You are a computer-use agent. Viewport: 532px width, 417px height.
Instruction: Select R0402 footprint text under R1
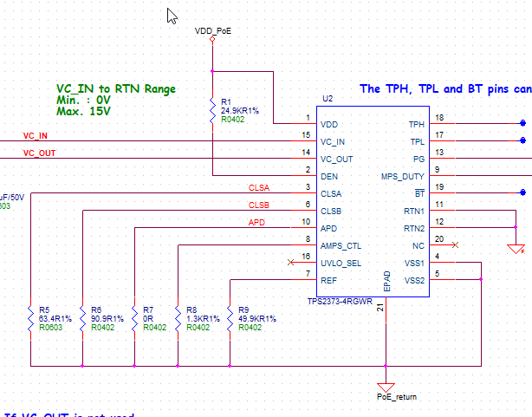point(233,120)
